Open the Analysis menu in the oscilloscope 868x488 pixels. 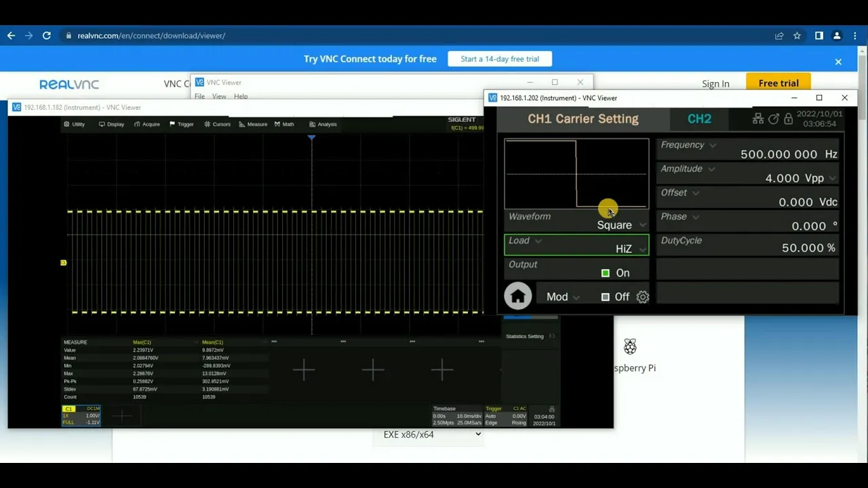tap(323, 124)
